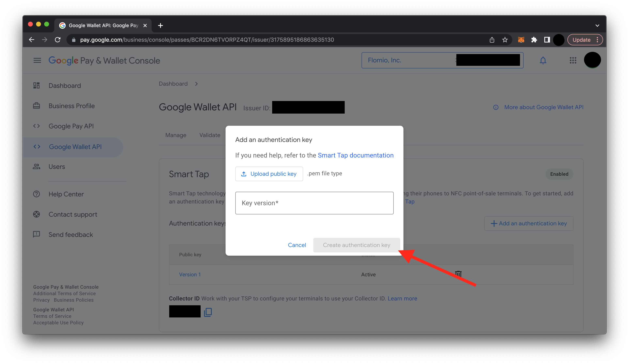Click the Key version input field
Screen dimensions: 629x364
(314, 203)
